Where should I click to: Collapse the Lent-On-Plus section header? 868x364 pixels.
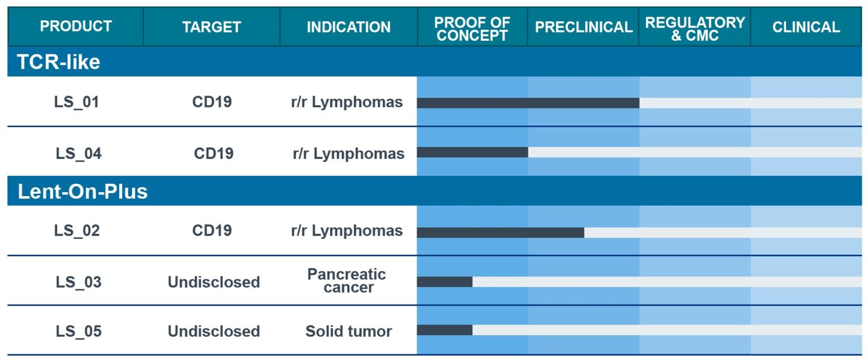pyautogui.click(x=83, y=192)
